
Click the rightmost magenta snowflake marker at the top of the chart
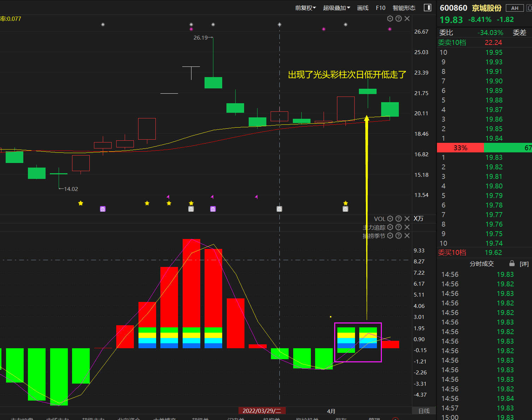pos(390,29)
